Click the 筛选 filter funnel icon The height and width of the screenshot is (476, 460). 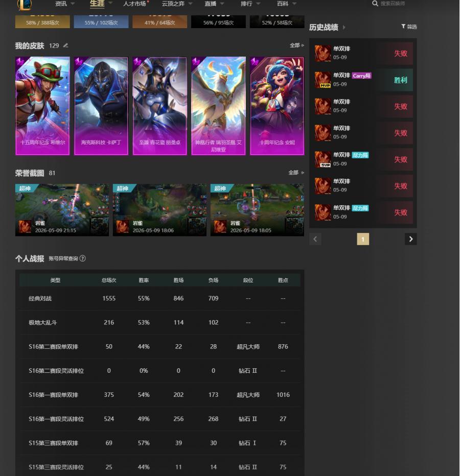[403, 27]
